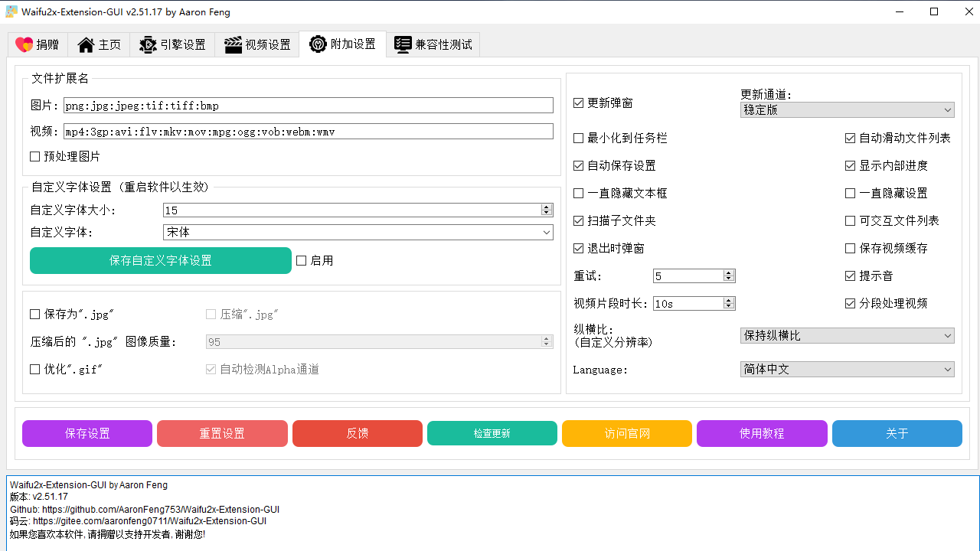
Task: Open the 视频设置 tab
Action: pos(256,44)
